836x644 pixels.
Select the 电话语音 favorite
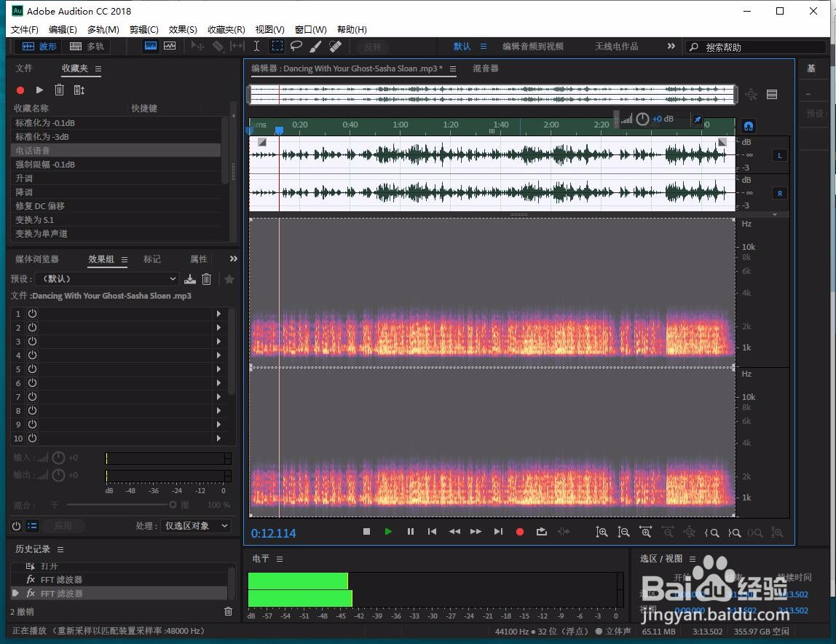[116, 151]
